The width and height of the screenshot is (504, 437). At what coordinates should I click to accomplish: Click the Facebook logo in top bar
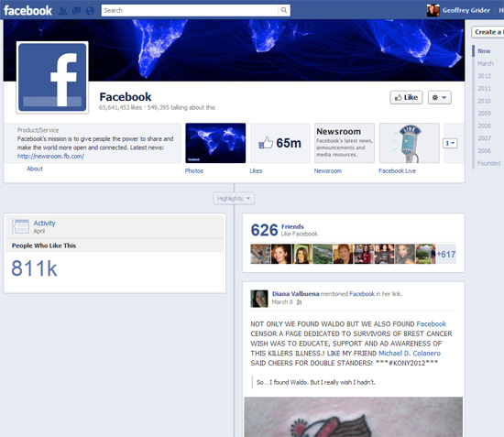coord(28,11)
